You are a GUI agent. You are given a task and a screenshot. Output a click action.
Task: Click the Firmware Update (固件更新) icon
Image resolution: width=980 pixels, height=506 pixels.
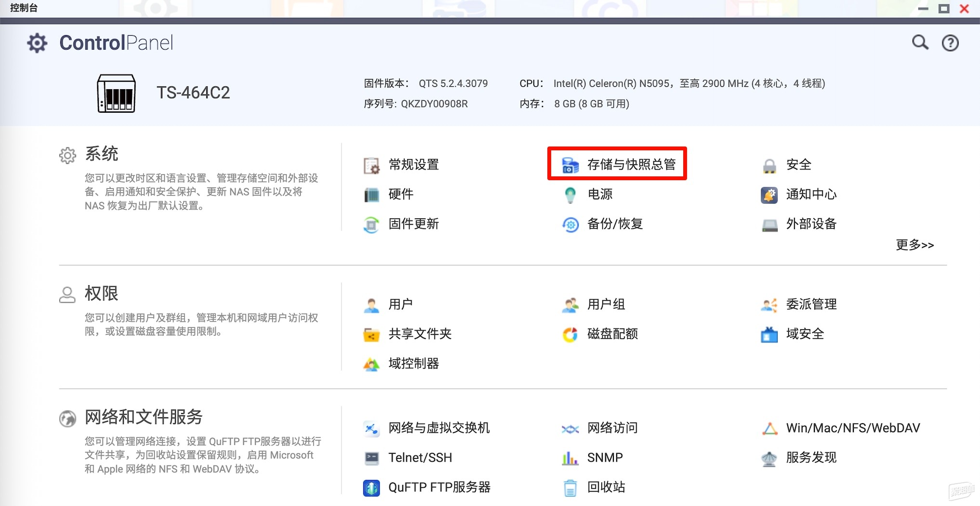(371, 225)
